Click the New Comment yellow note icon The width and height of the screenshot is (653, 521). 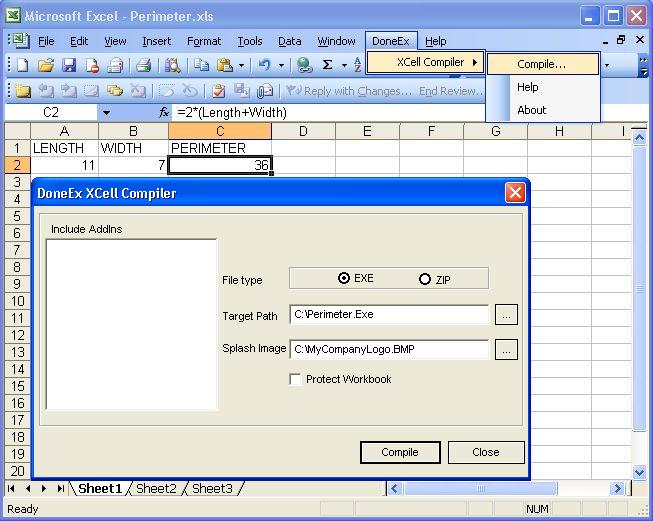click(x=22, y=90)
